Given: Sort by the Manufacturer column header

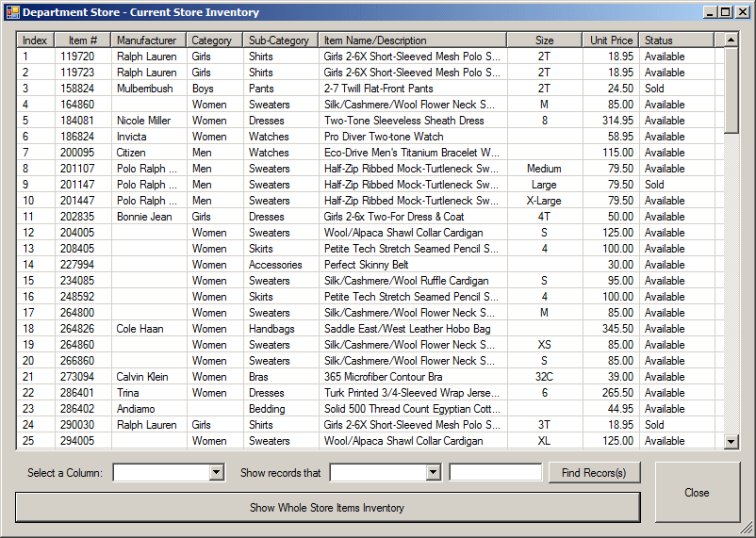Looking at the screenshot, I should pos(149,41).
